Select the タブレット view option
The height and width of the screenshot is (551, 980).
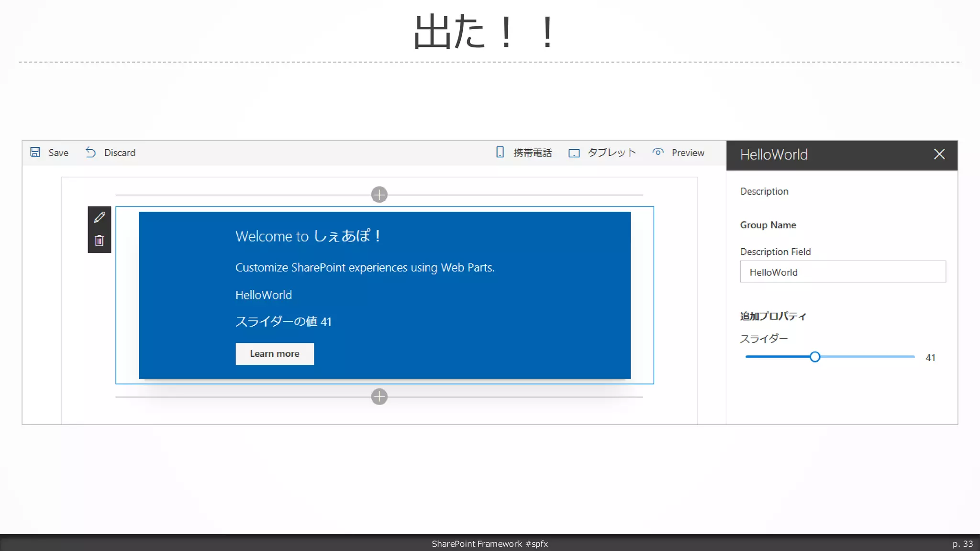pyautogui.click(x=612, y=153)
